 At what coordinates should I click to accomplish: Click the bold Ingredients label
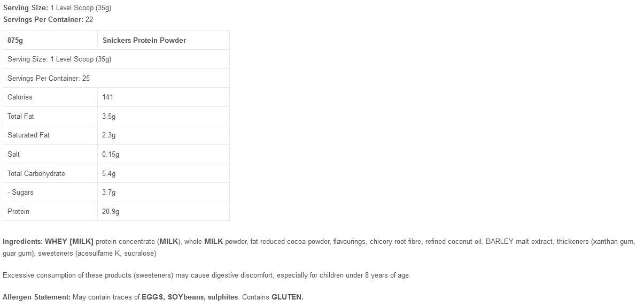tap(22, 241)
